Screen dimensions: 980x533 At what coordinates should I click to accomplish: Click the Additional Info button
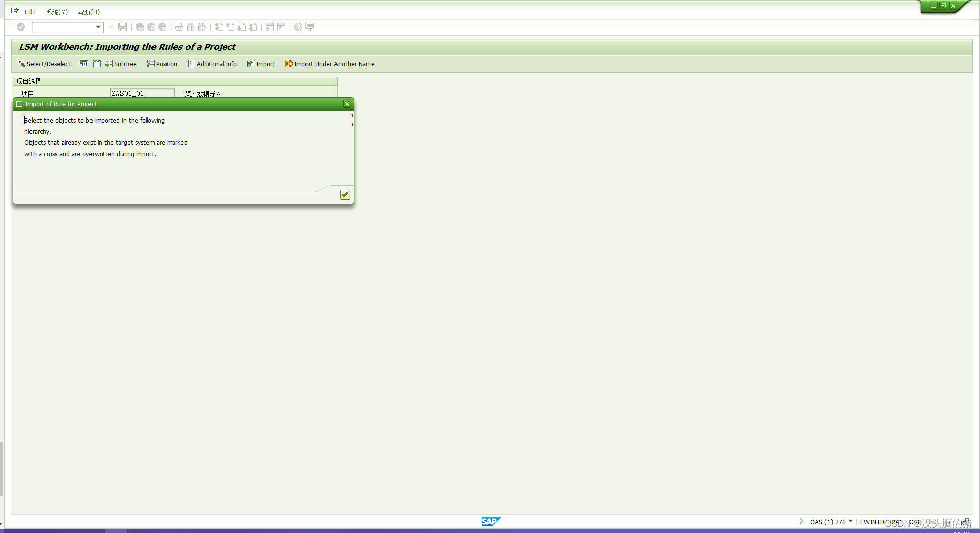point(212,64)
